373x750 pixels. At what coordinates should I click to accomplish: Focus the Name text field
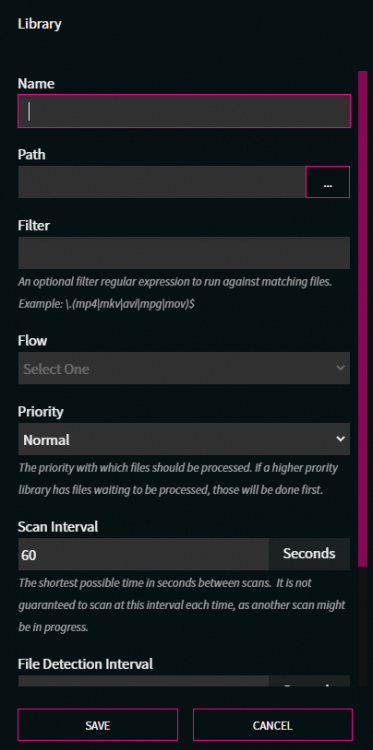pos(184,111)
